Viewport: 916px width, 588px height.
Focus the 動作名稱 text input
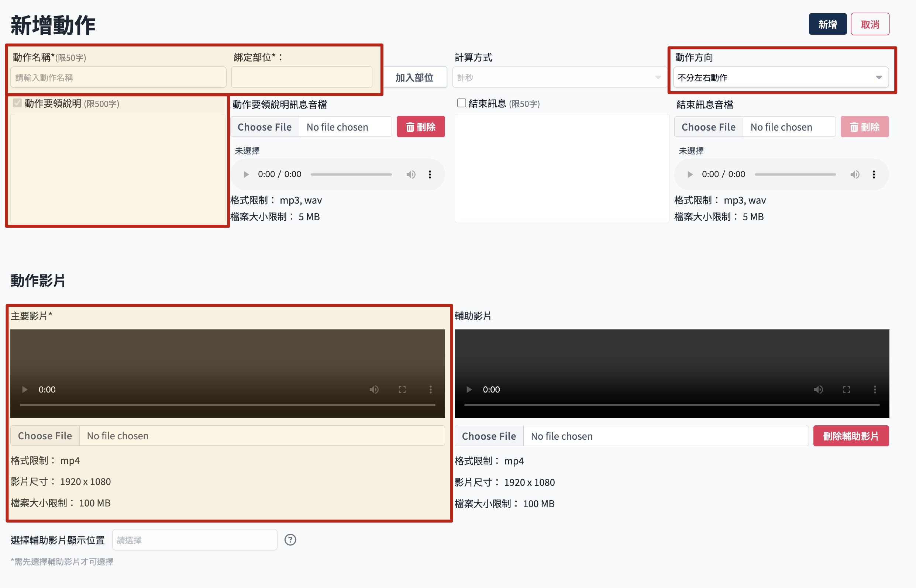[x=118, y=77]
